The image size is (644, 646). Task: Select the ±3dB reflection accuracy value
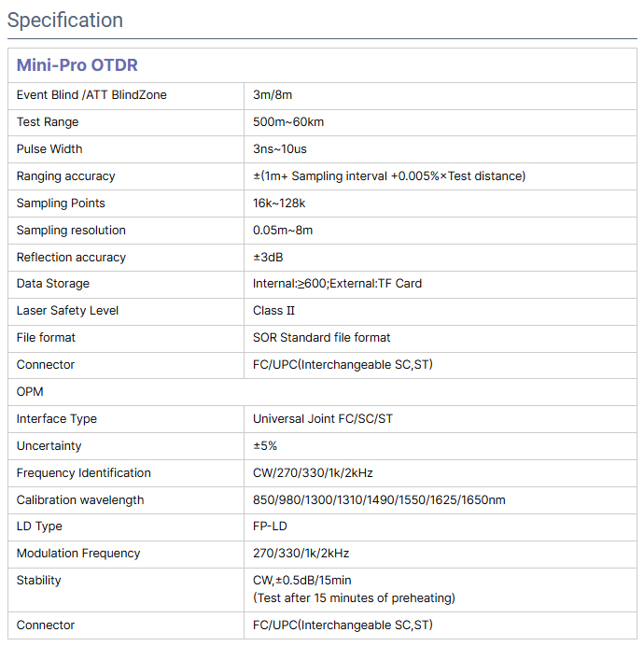coord(268,258)
